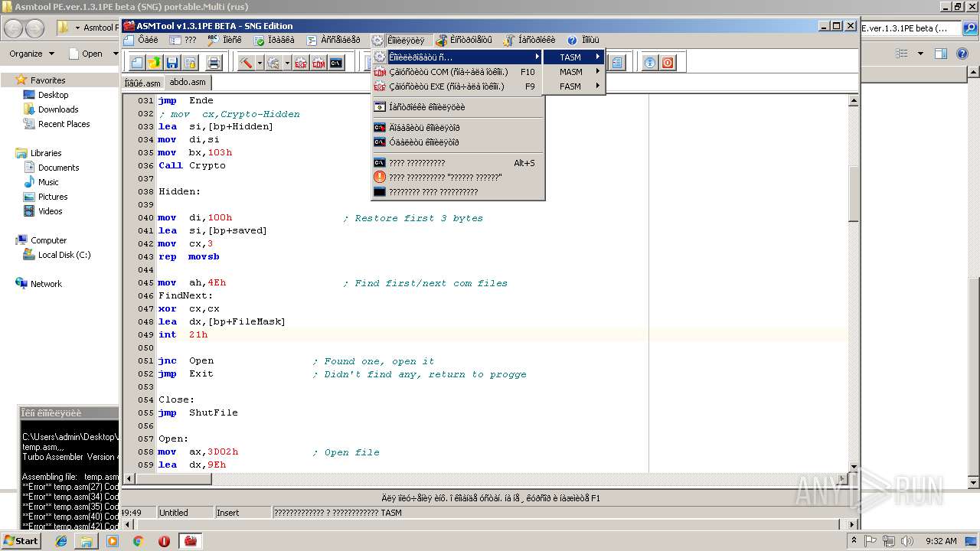
Task: Open the dropdown arrow next to the gear icon
Action: pos(287,63)
